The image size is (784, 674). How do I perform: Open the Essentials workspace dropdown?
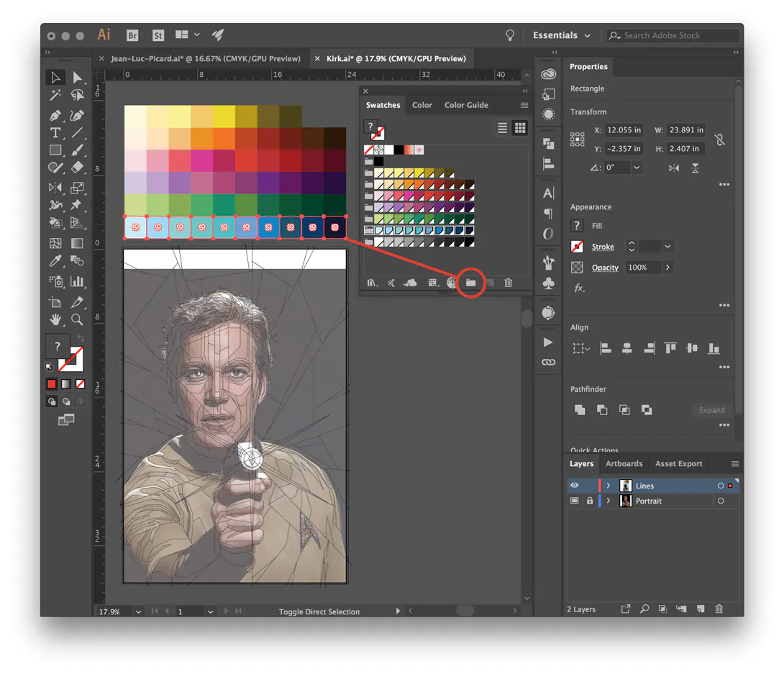[x=562, y=35]
